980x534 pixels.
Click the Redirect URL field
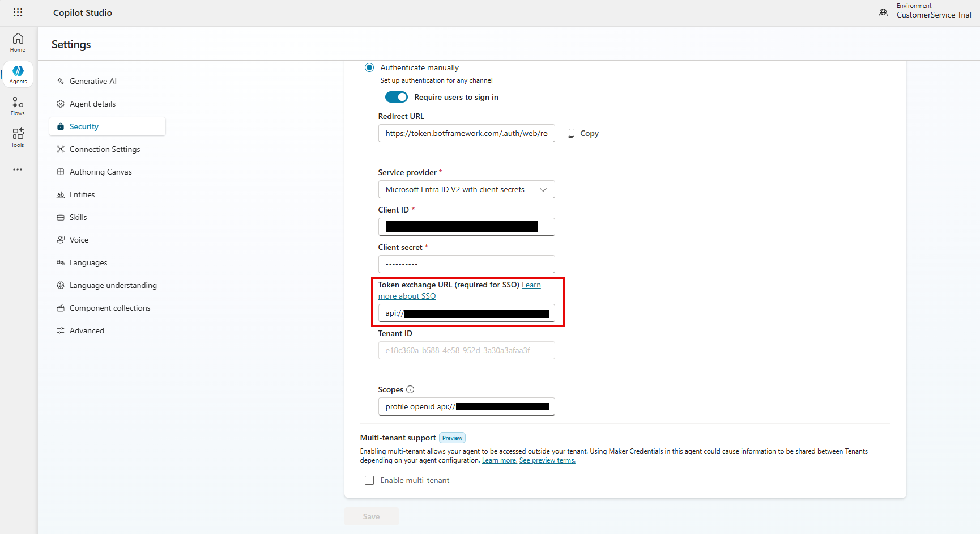coord(466,133)
